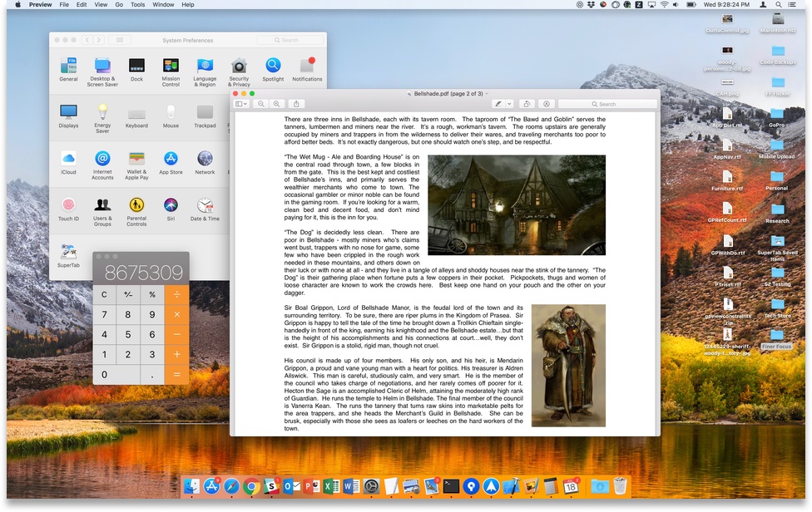This screenshot has height=512, width=812.
Task: Launch Google Chrome from the Dock
Action: pyautogui.click(x=252, y=486)
